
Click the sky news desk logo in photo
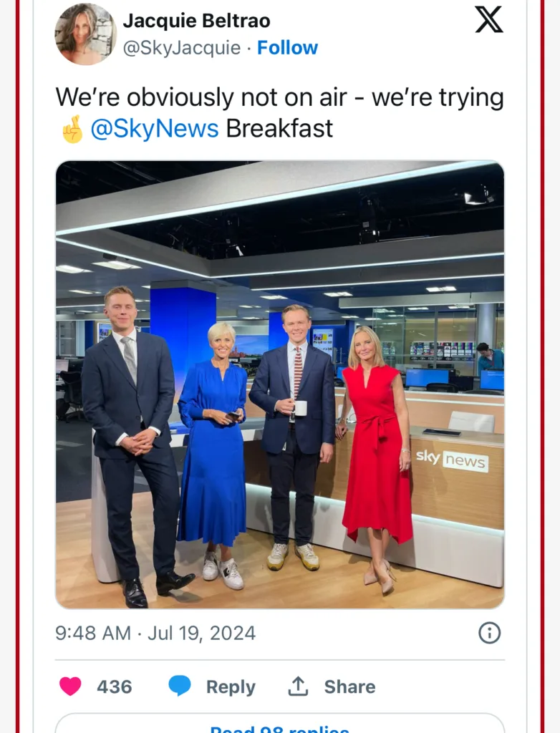click(x=452, y=460)
